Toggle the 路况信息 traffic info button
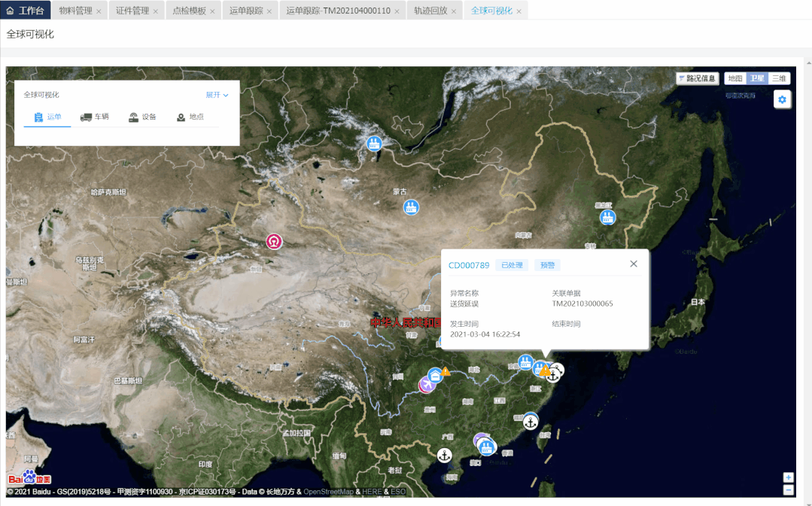The height and width of the screenshot is (506, 812). pos(698,78)
